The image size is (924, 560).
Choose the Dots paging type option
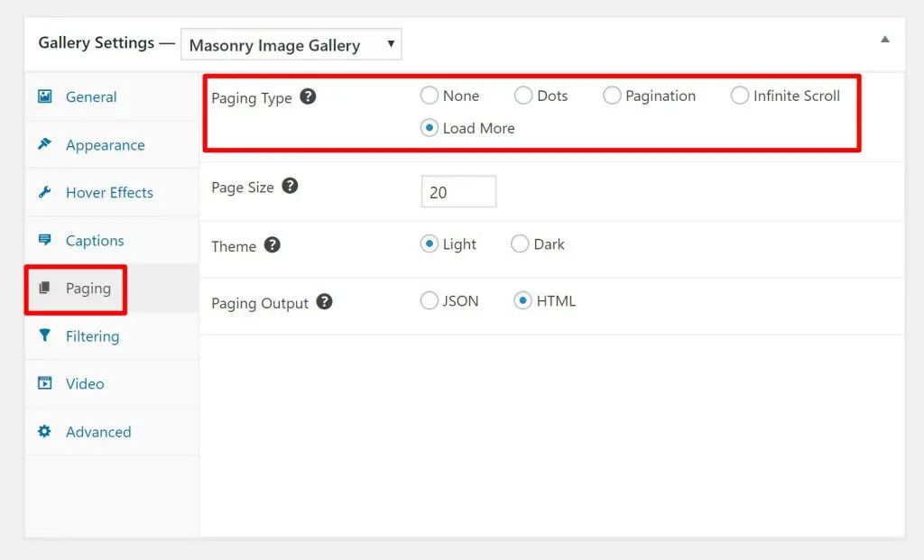tap(523, 96)
